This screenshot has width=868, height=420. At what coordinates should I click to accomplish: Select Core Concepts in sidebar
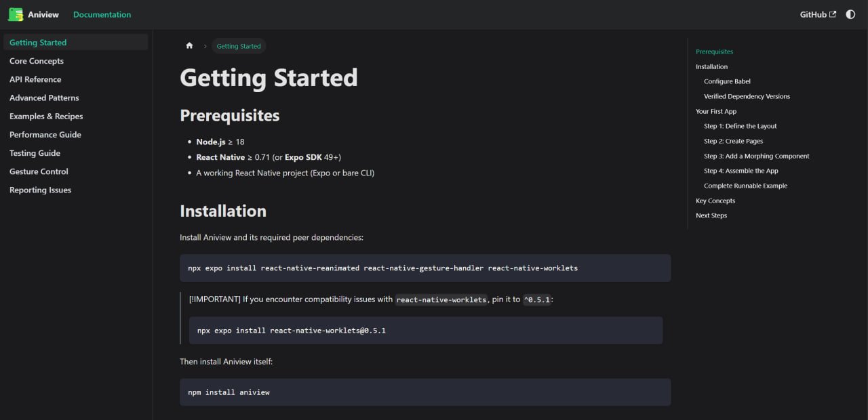[x=37, y=61]
